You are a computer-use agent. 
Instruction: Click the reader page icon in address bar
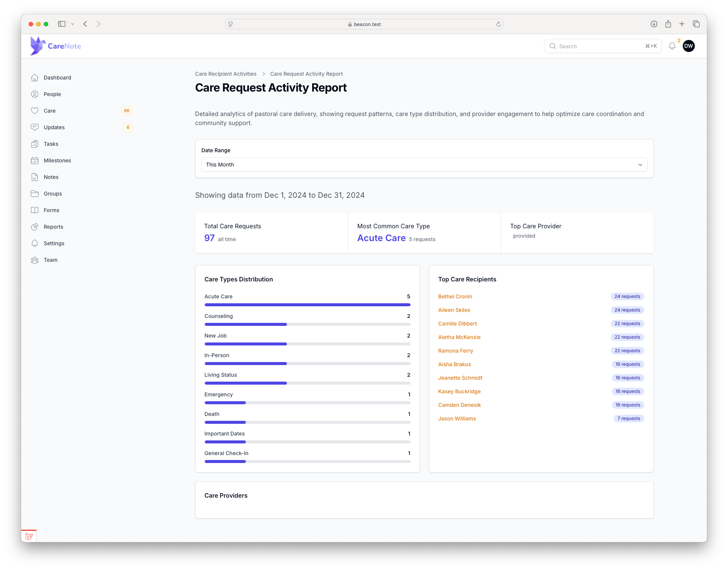(230, 24)
